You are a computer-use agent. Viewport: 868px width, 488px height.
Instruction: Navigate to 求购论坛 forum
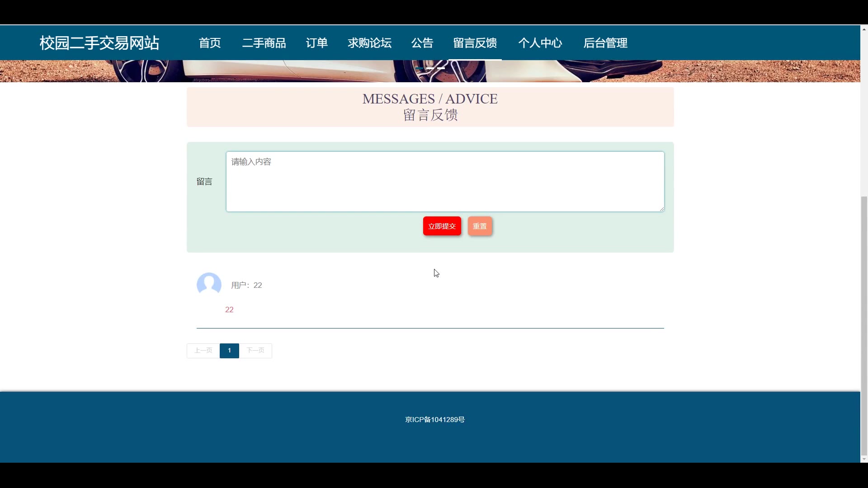click(x=369, y=43)
